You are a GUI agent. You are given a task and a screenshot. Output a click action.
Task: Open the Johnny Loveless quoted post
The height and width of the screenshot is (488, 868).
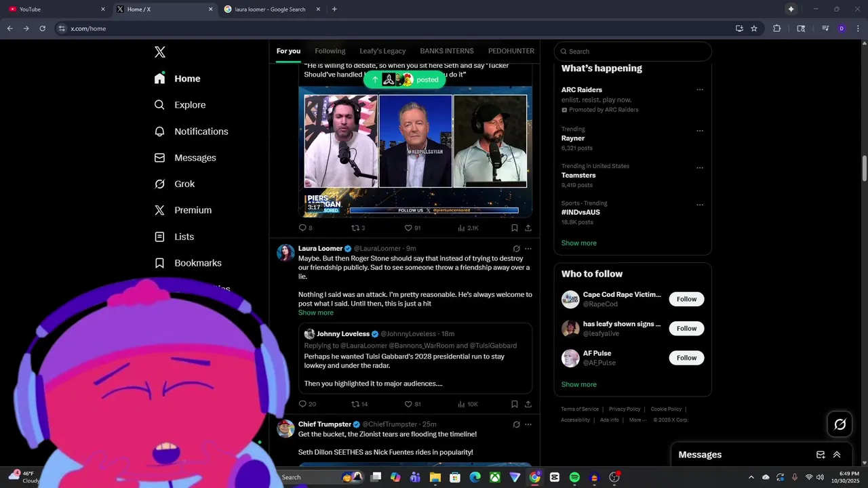415,359
